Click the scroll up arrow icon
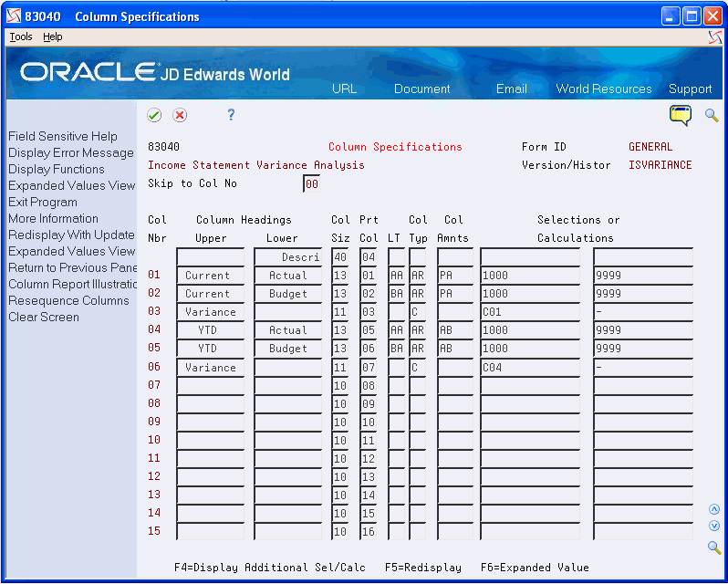The image size is (728, 584). 714,510
